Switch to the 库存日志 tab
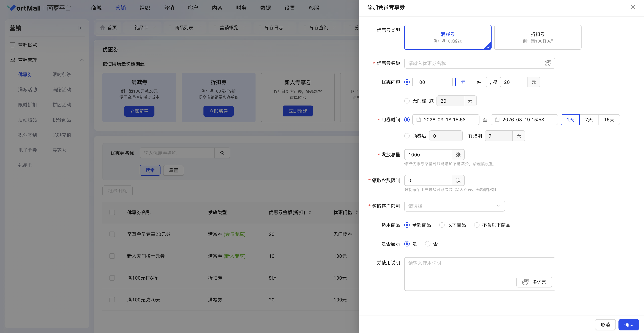This screenshot has width=644, height=333. click(273, 28)
